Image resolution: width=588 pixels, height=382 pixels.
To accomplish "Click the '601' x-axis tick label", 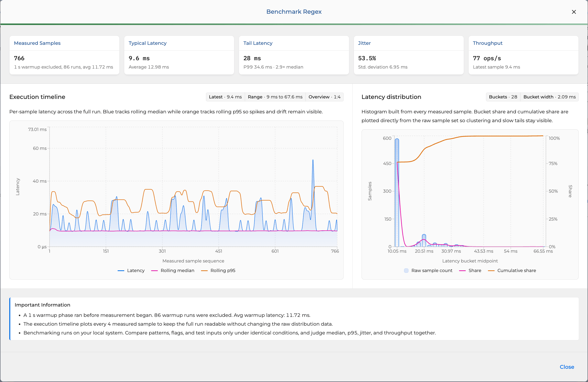I will pos(275,251).
